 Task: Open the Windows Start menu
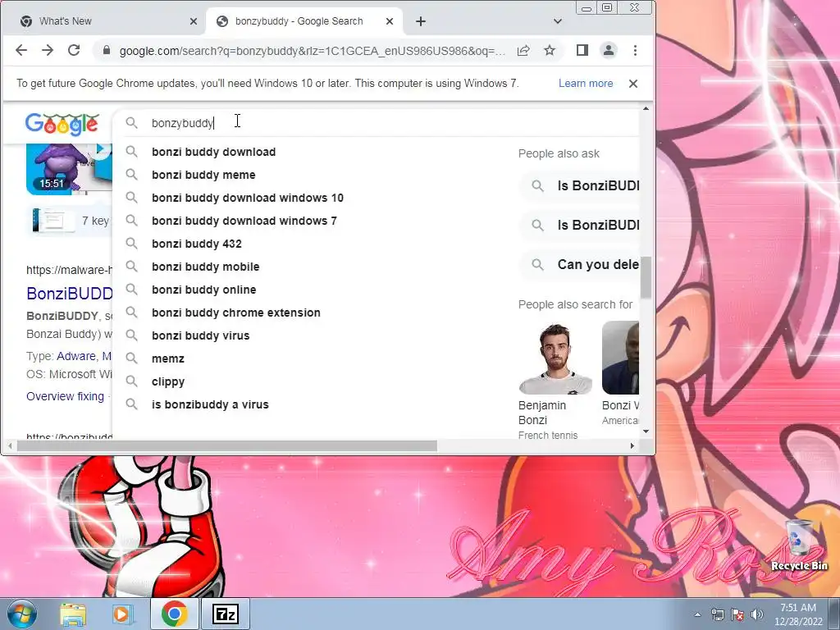21,614
